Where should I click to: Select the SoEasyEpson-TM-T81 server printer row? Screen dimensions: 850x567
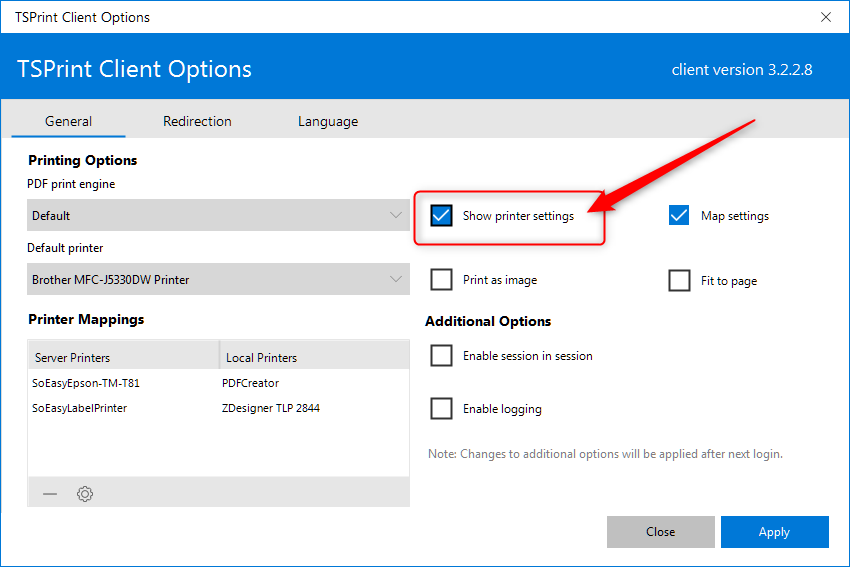pos(218,383)
